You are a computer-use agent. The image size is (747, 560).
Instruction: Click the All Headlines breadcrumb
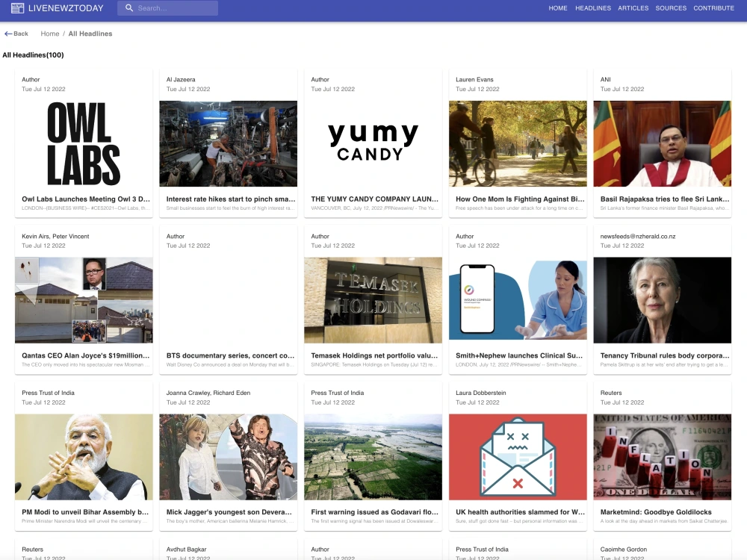tap(90, 34)
